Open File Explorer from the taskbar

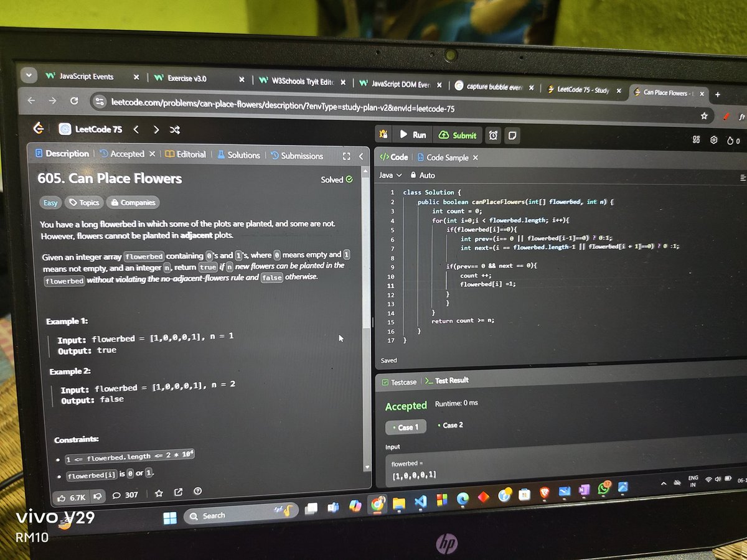tap(398, 503)
